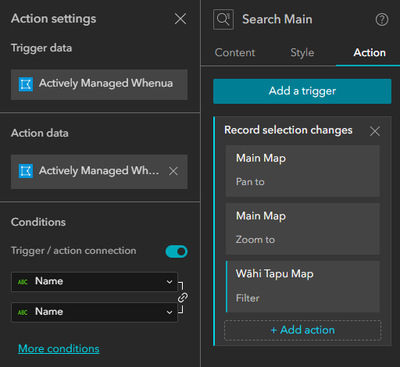Open the second Name field dropdown
400x367 pixels.
94,312
